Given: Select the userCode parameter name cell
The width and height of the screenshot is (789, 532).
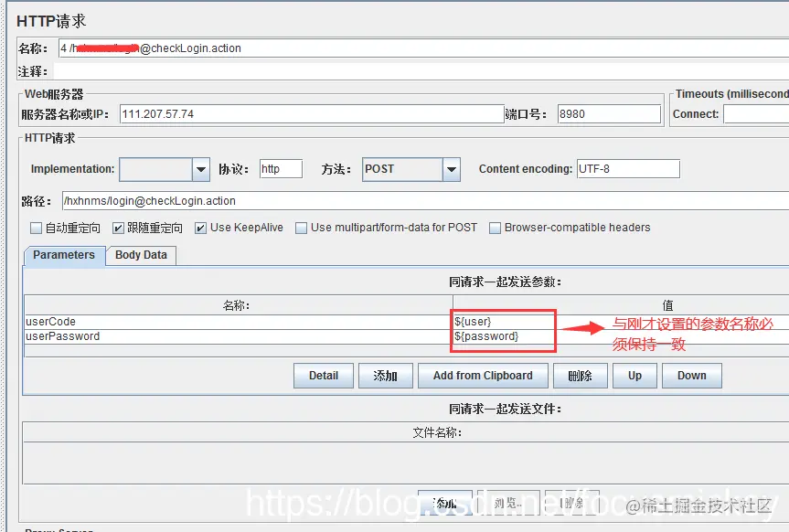Looking at the screenshot, I should coord(239,322).
